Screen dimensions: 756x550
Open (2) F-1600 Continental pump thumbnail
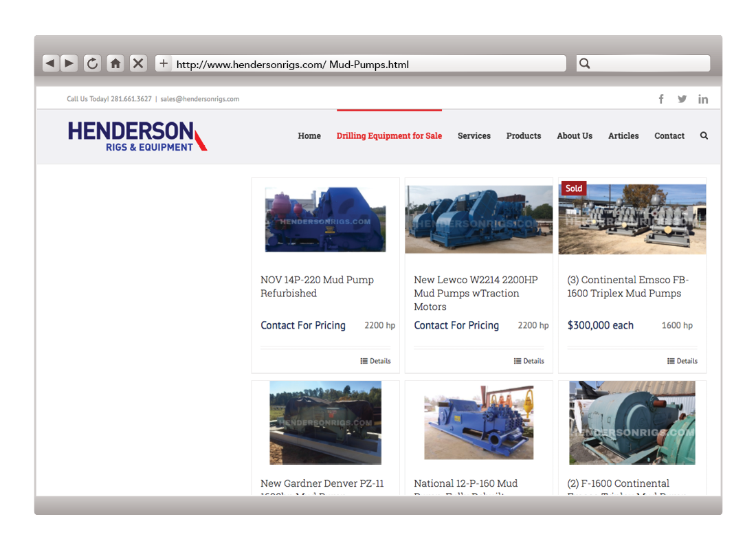(632, 423)
